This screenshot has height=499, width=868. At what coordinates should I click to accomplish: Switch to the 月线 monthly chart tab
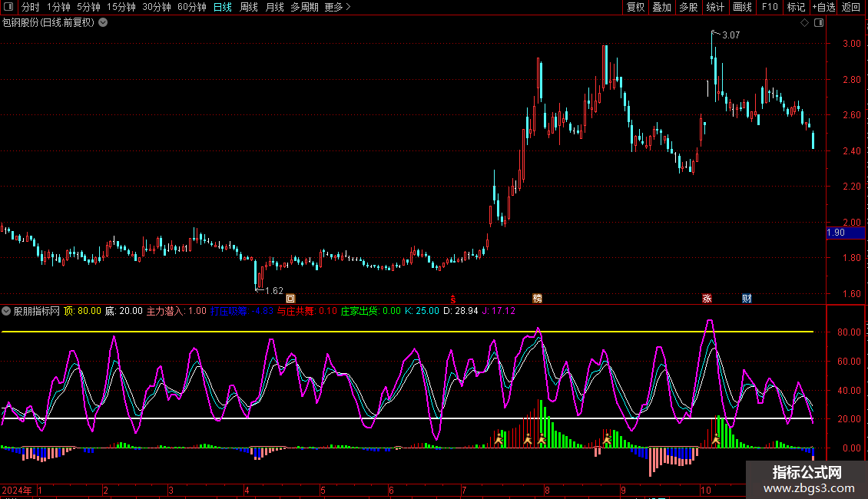[x=274, y=7]
